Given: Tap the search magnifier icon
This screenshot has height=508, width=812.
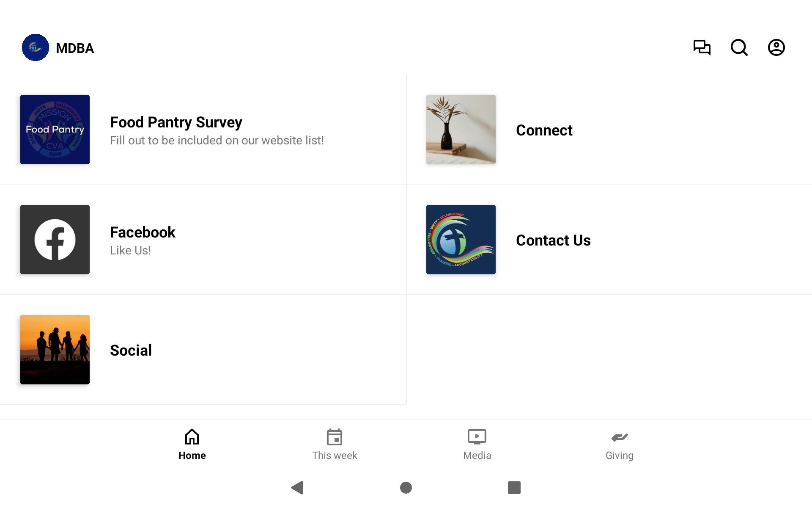Looking at the screenshot, I should (x=739, y=47).
